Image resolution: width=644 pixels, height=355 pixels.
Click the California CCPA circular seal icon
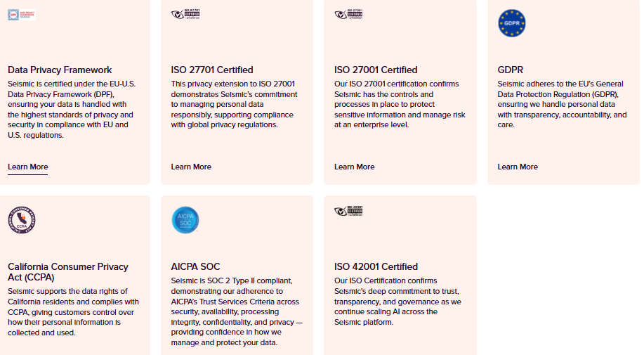point(22,220)
